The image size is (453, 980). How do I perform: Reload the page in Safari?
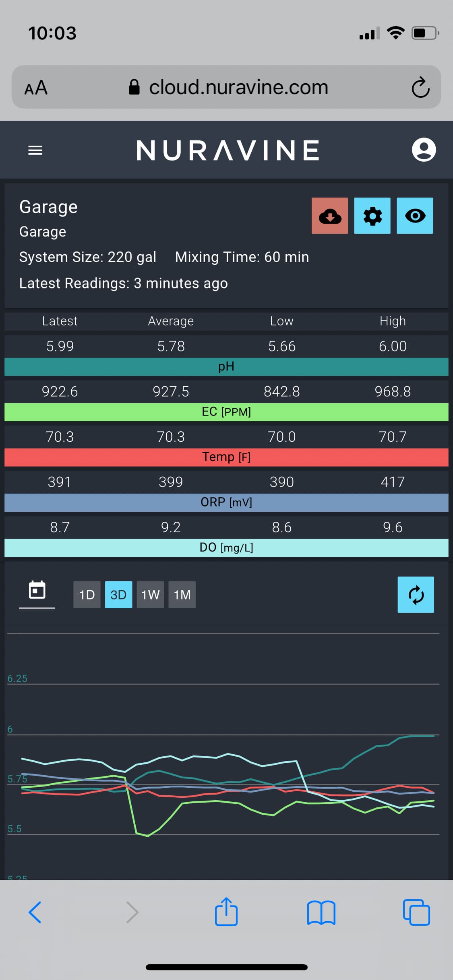420,87
